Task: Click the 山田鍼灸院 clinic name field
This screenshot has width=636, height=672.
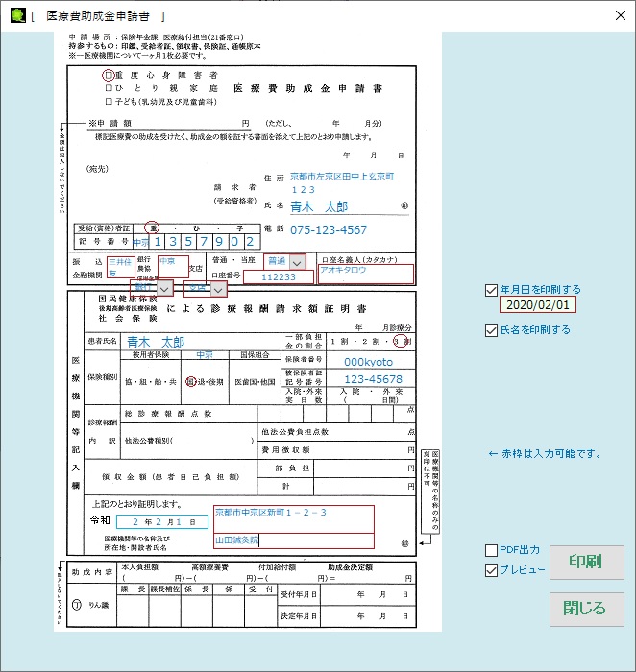Action: (x=294, y=540)
